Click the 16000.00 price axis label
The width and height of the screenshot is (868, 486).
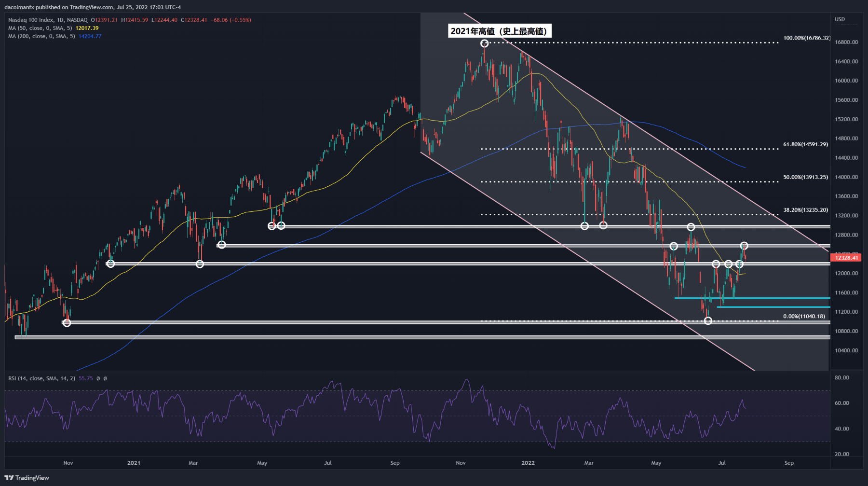(846, 81)
